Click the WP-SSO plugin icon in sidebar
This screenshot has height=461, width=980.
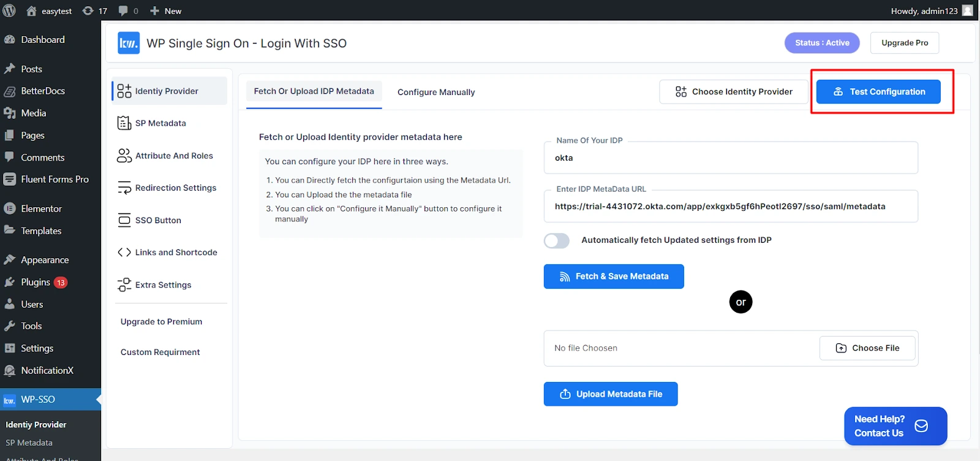tap(10, 400)
